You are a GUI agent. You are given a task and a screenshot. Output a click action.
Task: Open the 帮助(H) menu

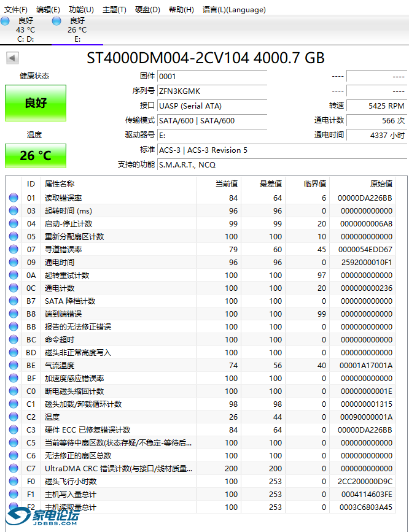pyautogui.click(x=181, y=10)
